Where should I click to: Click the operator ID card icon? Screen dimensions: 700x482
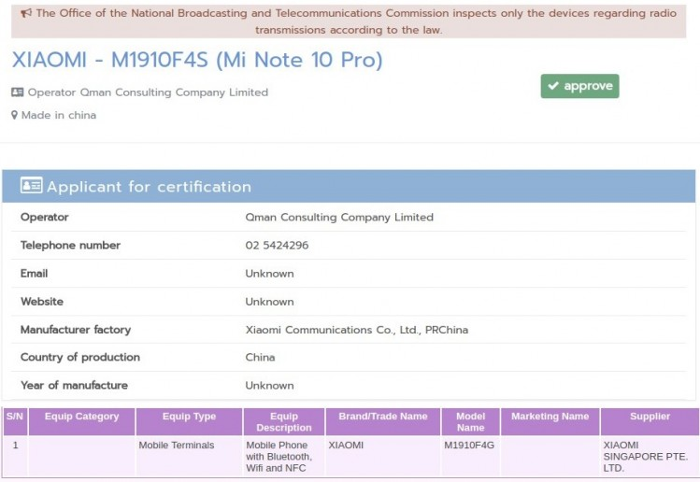(17, 92)
